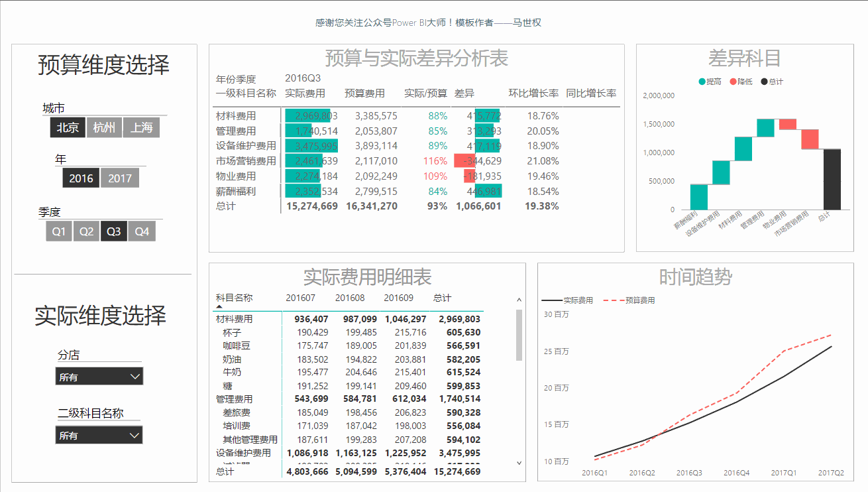
Task: Select the black 总计 bar in waterfall chart
Action: coord(832,179)
